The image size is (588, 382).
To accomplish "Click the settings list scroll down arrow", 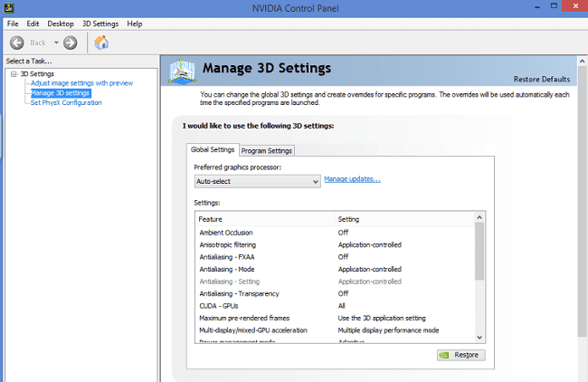I will [x=479, y=338].
